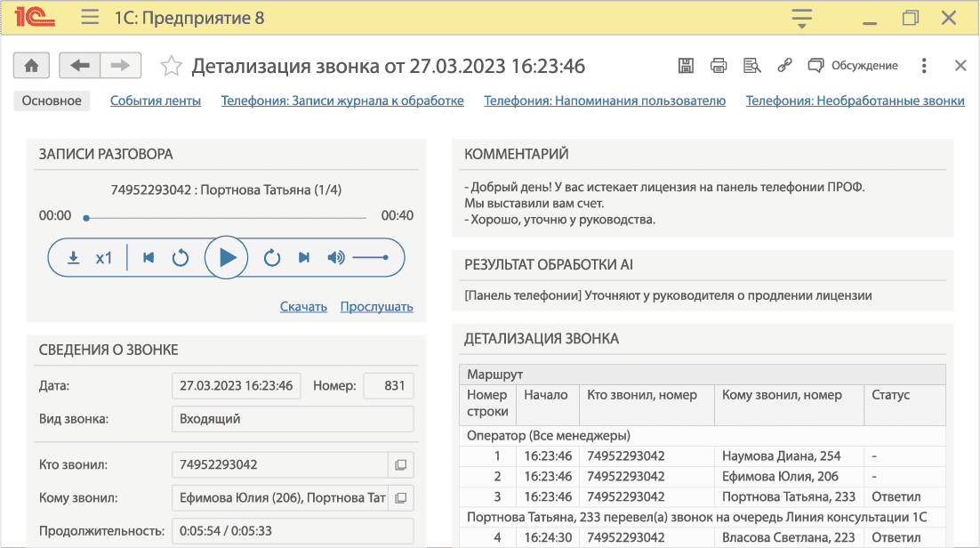The width and height of the screenshot is (980, 548).
Task: Download the call recording via player icon
Action: point(74,257)
